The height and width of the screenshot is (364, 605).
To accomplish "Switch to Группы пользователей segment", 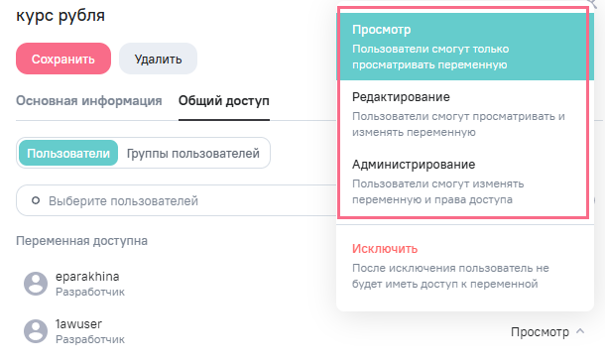I will (193, 154).
